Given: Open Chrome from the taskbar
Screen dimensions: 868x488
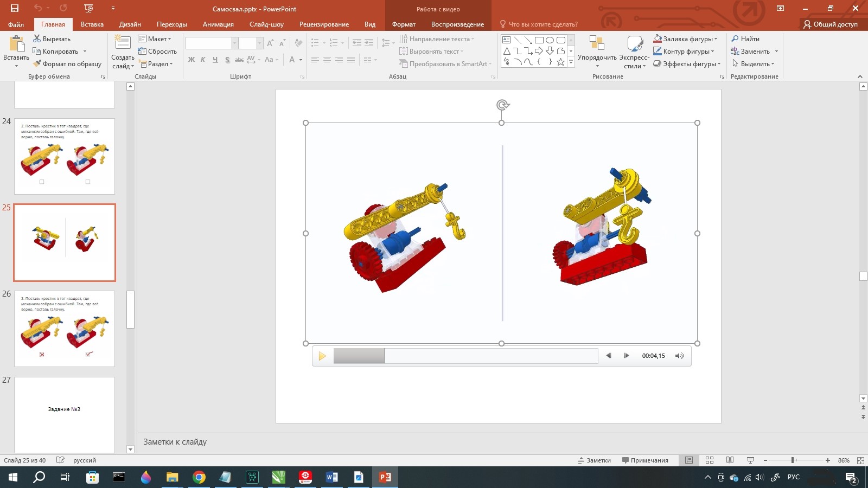Looking at the screenshot, I should 199,477.
